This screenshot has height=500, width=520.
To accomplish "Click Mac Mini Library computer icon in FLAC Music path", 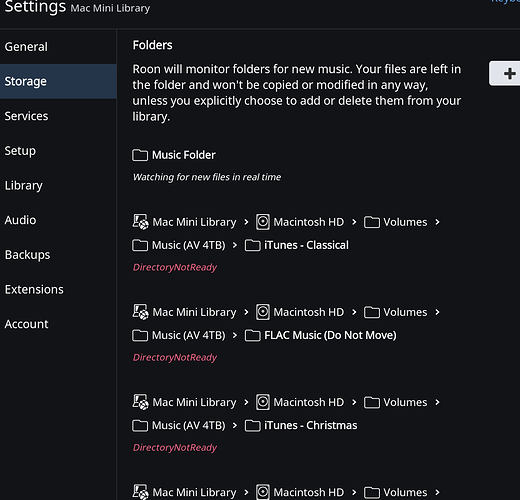I will [x=140, y=312].
